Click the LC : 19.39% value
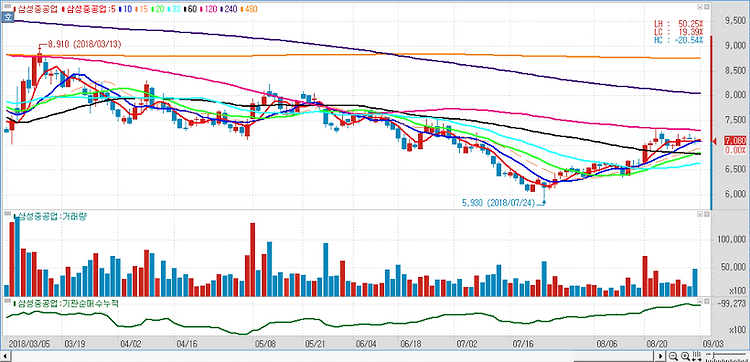The width and height of the screenshot is (750, 362). tap(678, 31)
